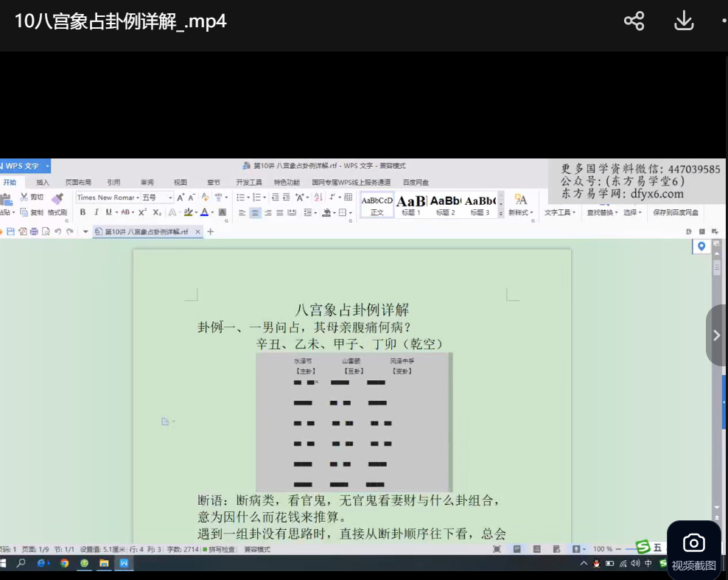Click 保存到百度网盘 button
The height and width of the screenshot is (580, 728).
676,212
